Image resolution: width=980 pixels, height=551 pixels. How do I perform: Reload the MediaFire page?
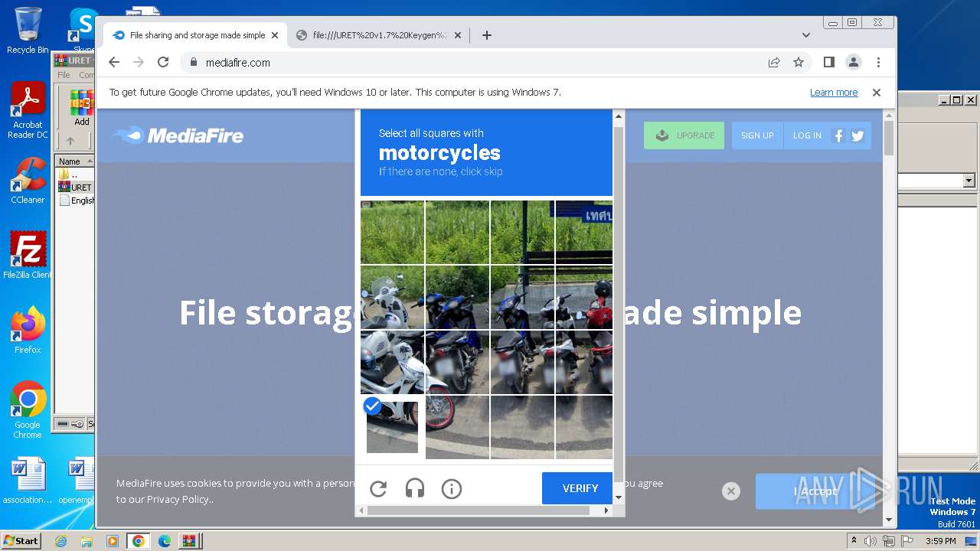pos(163,62)
